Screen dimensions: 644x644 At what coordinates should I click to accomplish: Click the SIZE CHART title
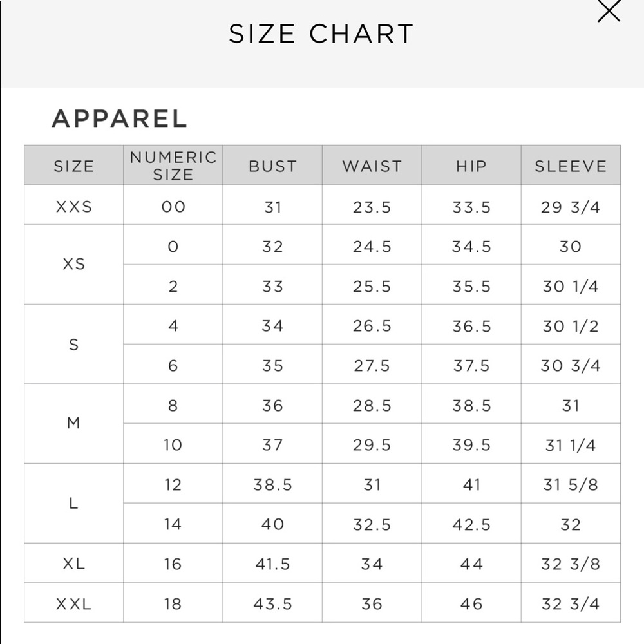[x=321, y=34]
